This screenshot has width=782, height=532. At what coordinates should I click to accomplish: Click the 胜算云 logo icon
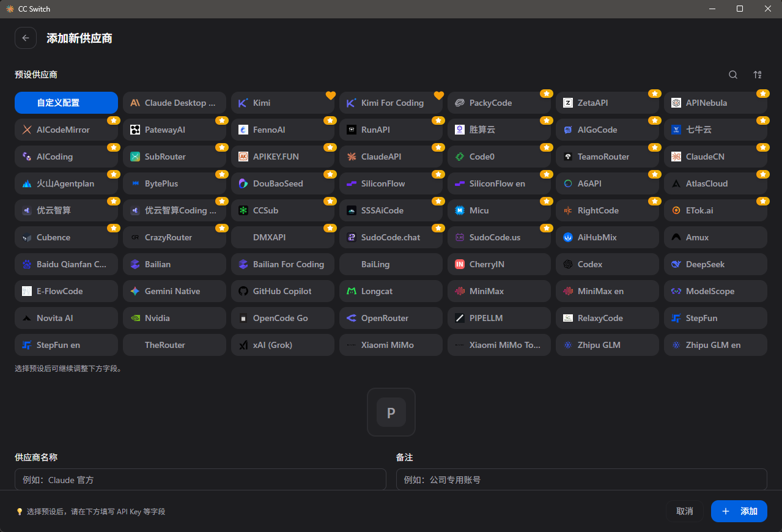pyautogui.click(x=460, y=130)
